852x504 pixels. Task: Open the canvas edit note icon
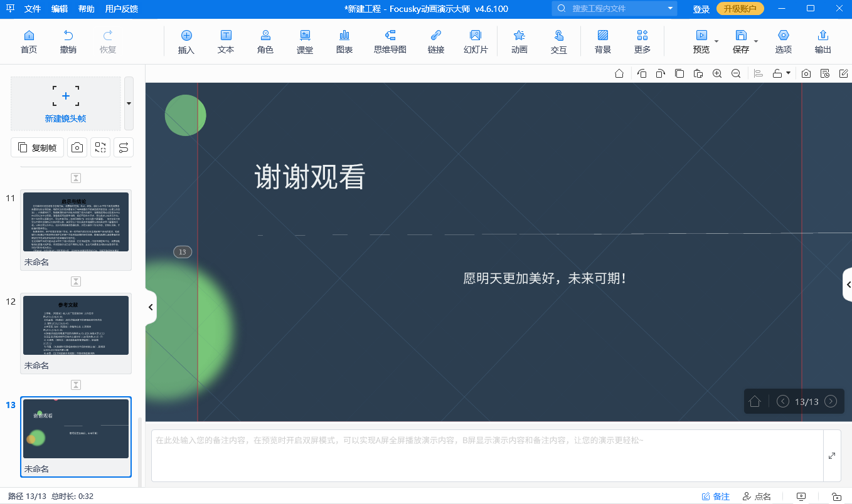click(844, 73)
